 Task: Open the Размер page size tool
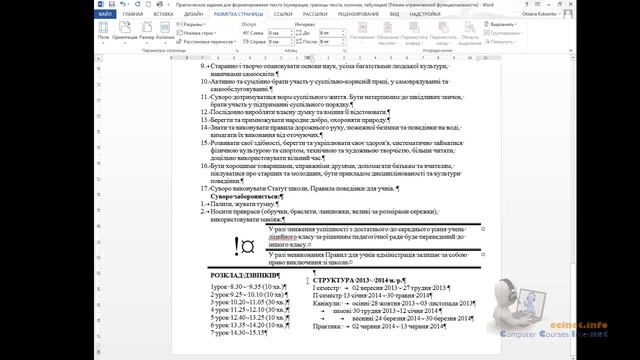coord(147,33)
